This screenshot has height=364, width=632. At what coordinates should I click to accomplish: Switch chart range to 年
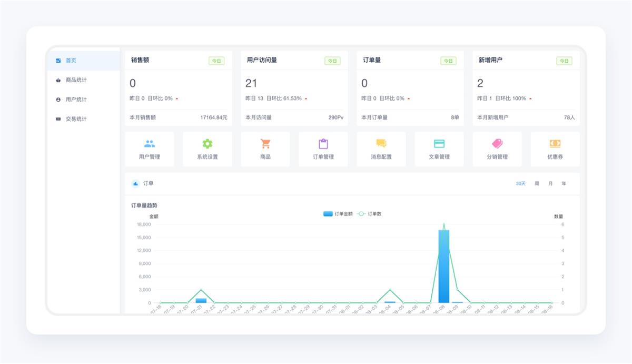pos(564,183)
